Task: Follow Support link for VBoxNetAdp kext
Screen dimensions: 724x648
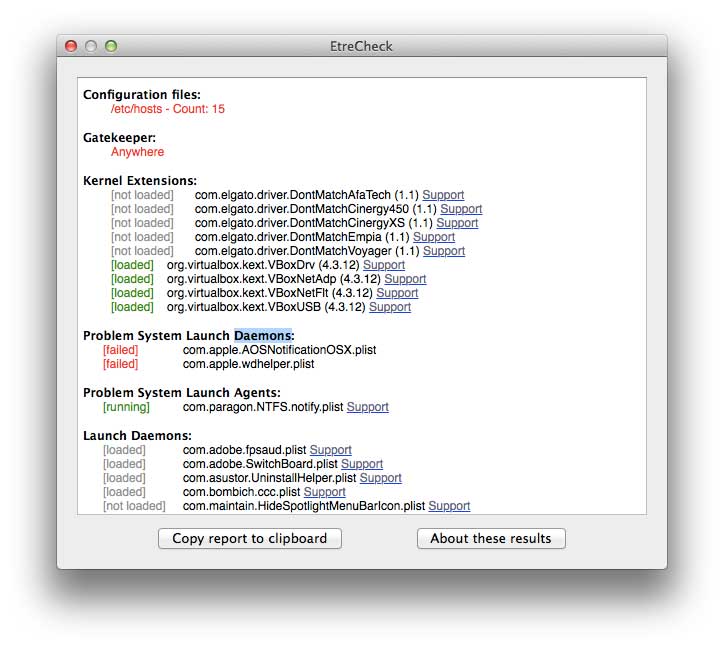Action: [x=405, y=279]
